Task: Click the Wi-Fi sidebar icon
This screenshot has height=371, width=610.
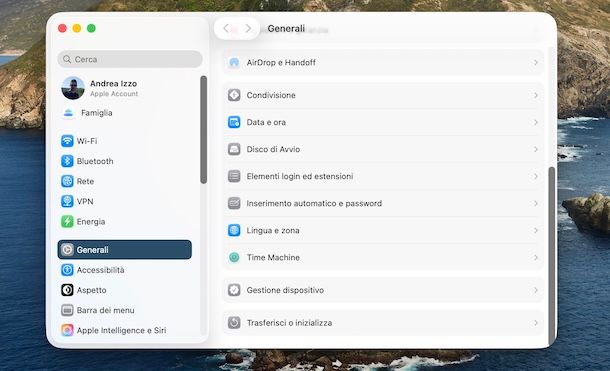Action: [x=67, y=141]
